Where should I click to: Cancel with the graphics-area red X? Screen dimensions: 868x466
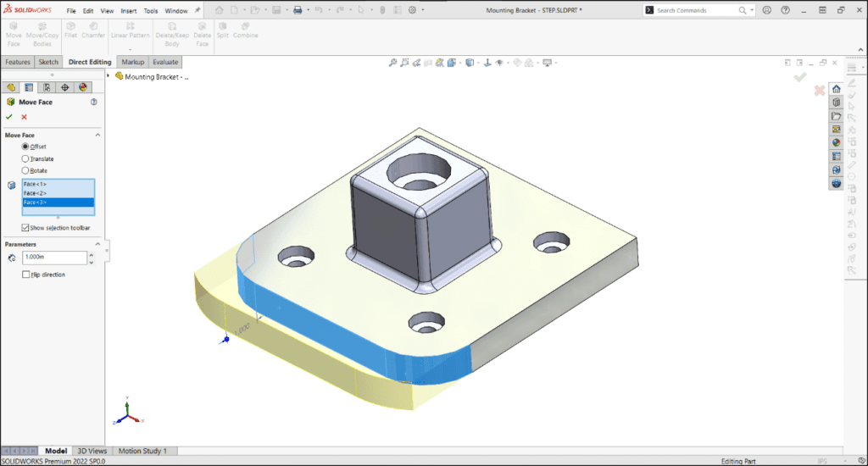coord(820,90)
